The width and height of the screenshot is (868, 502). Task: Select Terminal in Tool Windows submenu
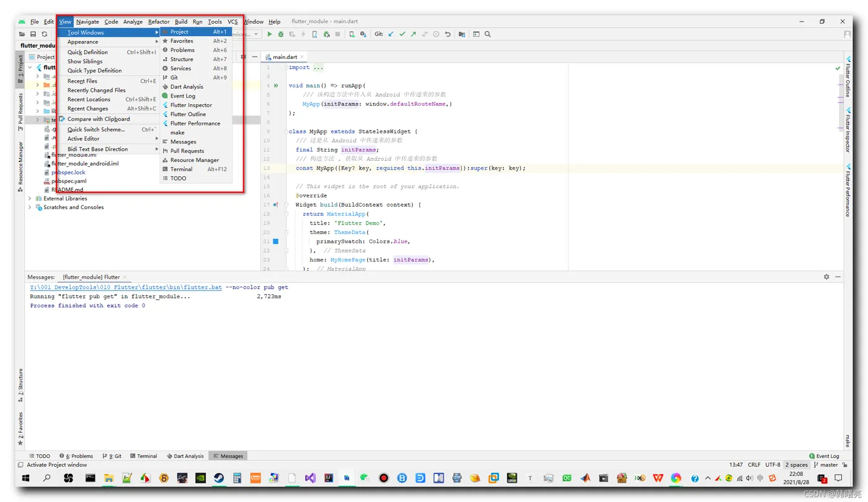(196, 169)
